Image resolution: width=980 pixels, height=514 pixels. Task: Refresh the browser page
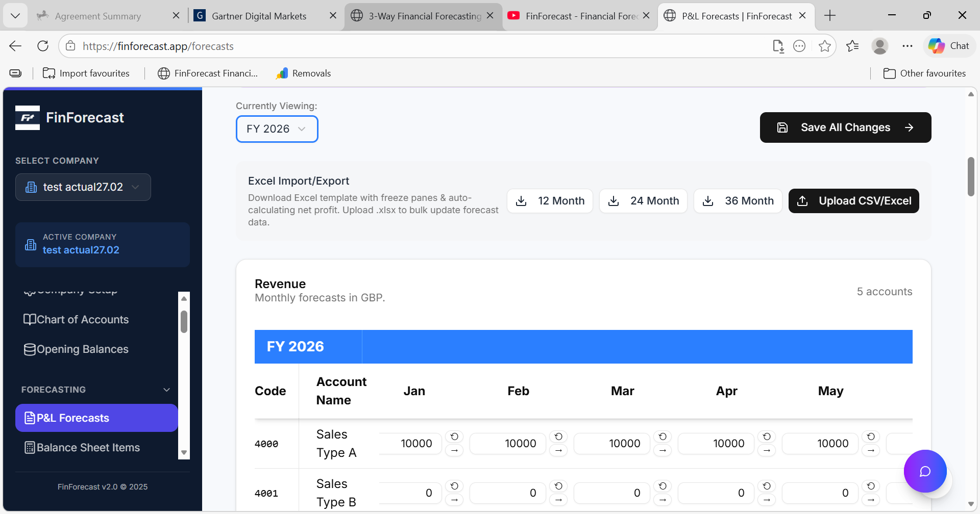click(43, 46)
